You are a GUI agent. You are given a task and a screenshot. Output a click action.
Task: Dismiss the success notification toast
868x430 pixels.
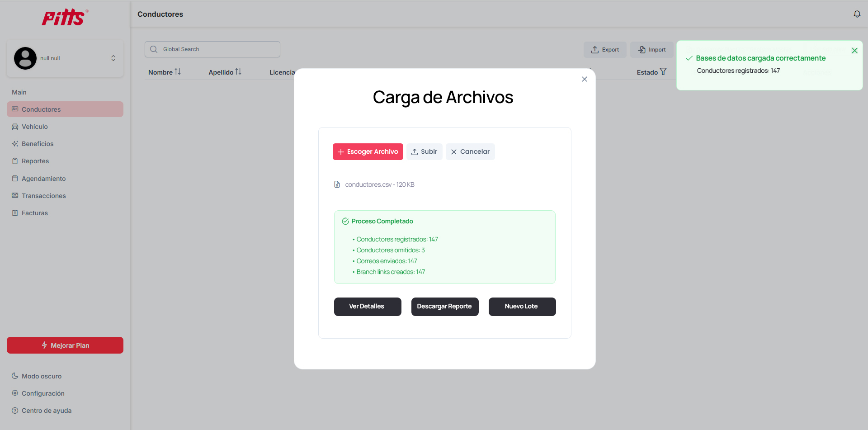point(854,51)
